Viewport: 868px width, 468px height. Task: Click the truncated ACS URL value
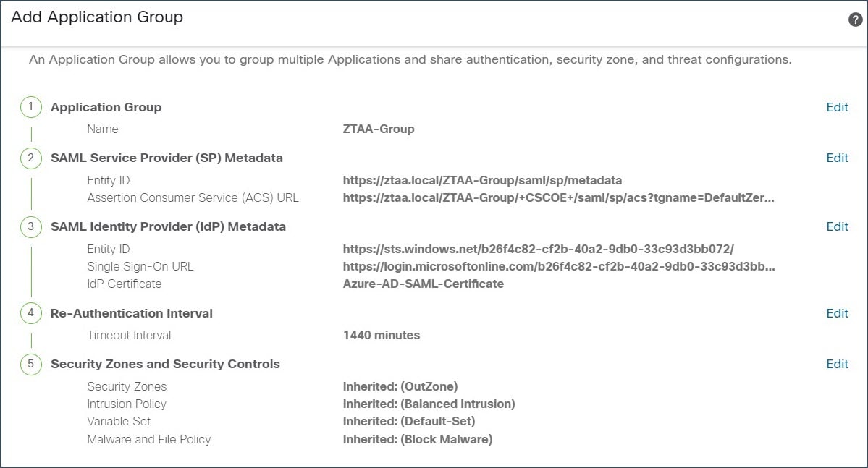pyautogui.click(x=559, y=197)
